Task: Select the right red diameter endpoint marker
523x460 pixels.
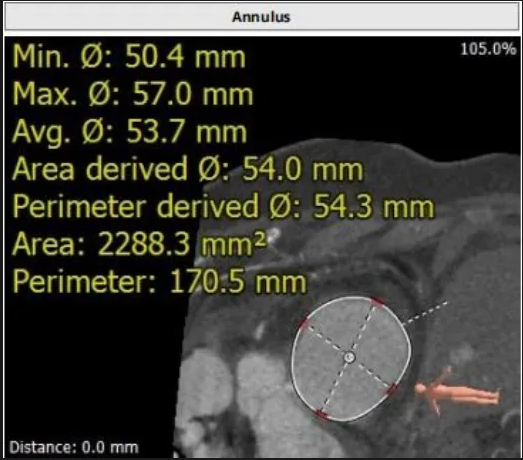Action: [392, 389]
